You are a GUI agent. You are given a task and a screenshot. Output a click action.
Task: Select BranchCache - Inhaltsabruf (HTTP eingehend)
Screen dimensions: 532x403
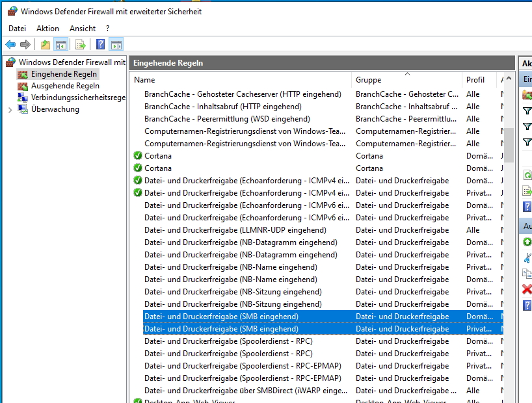(223, 107)
